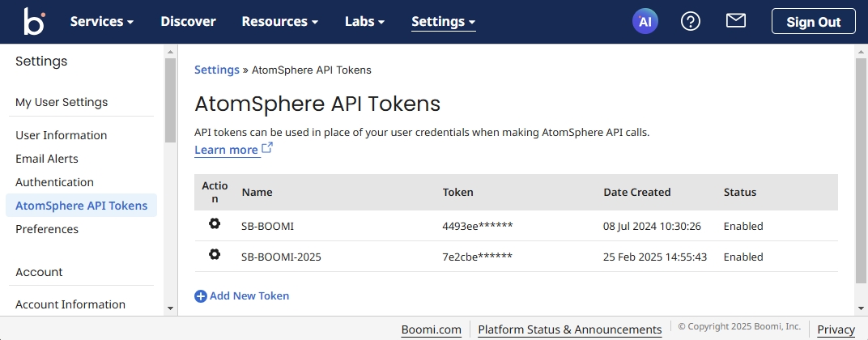Screen dimensions: 868x340
Task: Click main page scrollbar down arrow
Action: (861, 308)
